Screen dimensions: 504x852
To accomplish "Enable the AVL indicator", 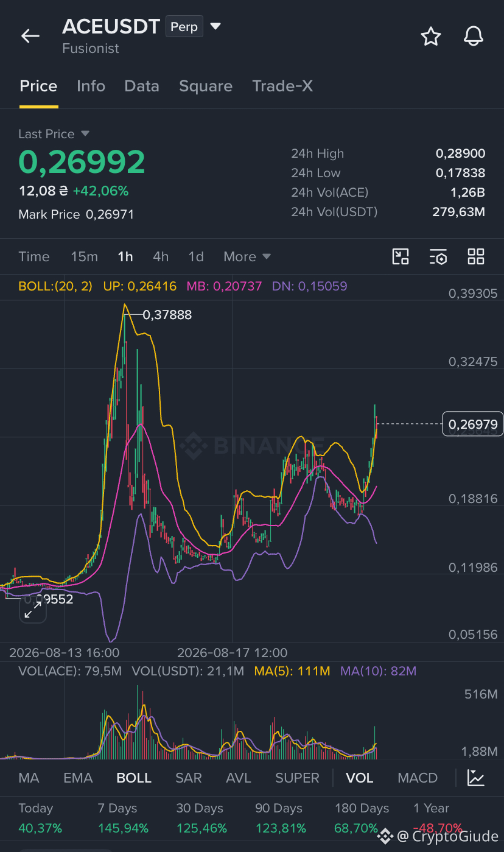I will (239, 778).
